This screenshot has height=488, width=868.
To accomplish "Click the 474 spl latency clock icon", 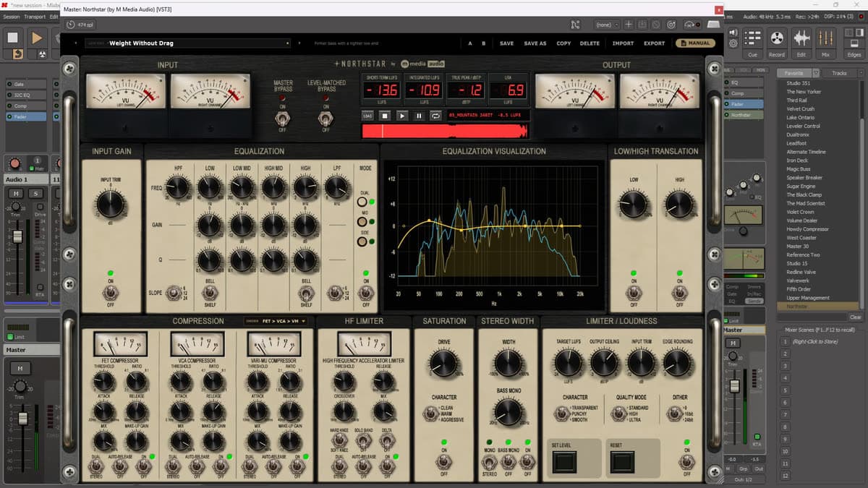I will [71, 25].
